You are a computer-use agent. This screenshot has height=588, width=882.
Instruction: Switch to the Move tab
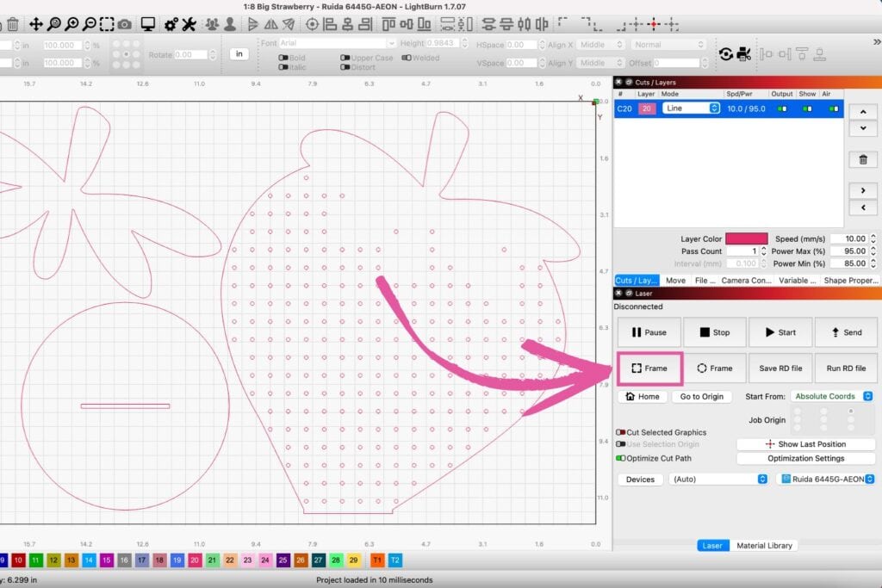(x=675, y=280)
